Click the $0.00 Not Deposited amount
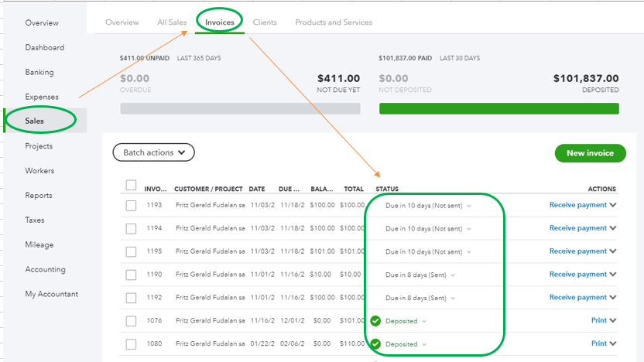Screen dimensions: 644x362 pyautogui.click(x=393, y=78)
